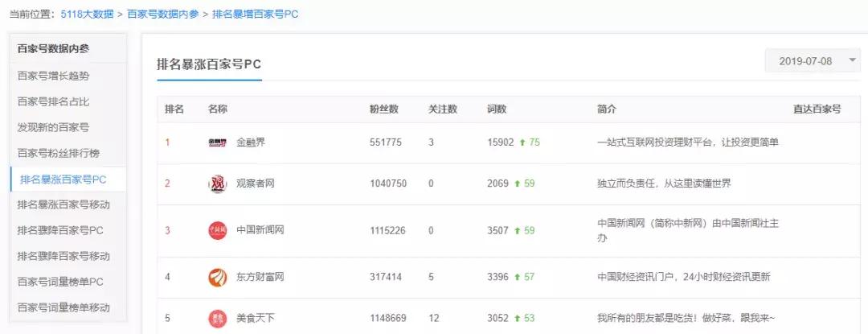The image size is (868, 334).
Task: Click word count 3396
Action: point(497,277)
